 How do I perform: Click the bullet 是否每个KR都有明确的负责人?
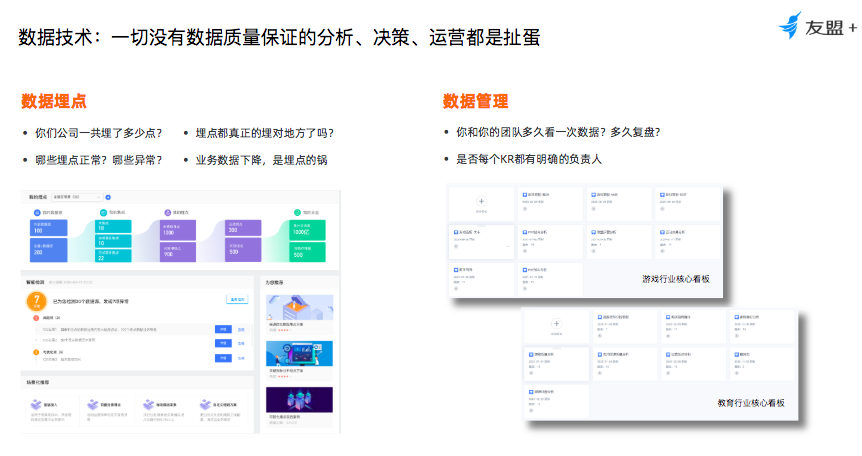pos(529,159)
